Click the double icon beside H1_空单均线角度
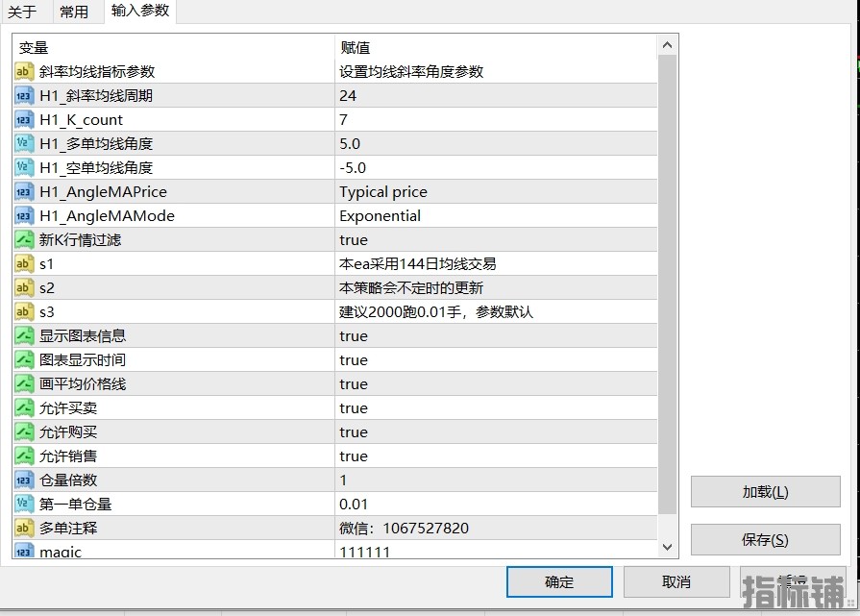Image resolution: width=860 pixels, height=616 pixels. pos(24,167)
